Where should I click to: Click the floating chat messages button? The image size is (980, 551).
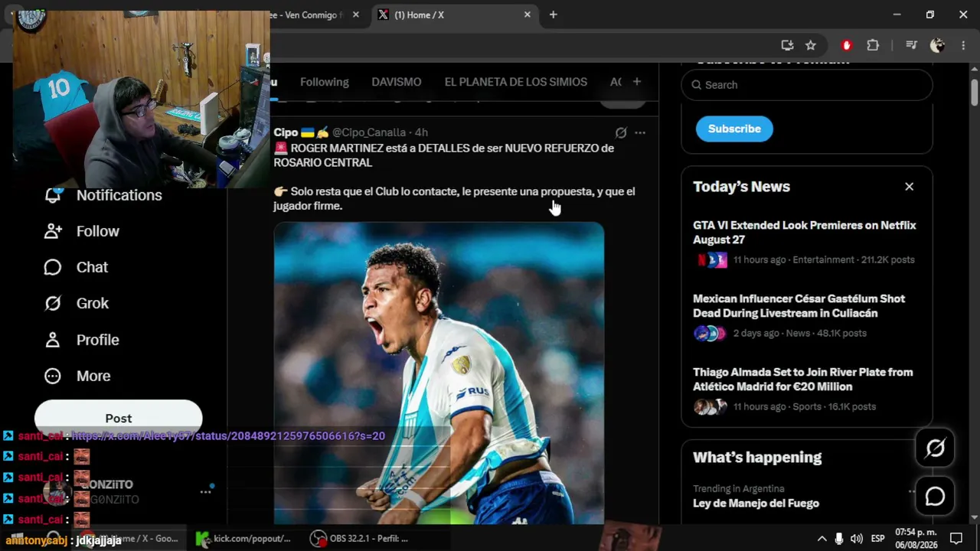click(x=935, y=497)
